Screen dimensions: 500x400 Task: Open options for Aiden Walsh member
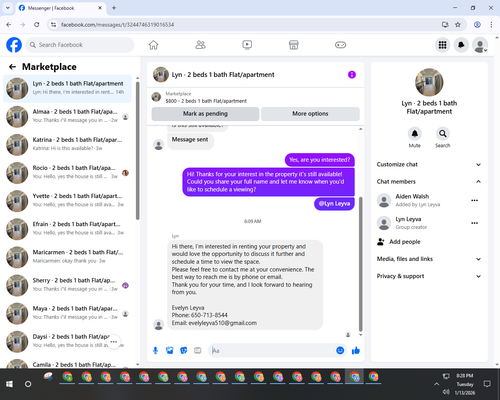475,200
